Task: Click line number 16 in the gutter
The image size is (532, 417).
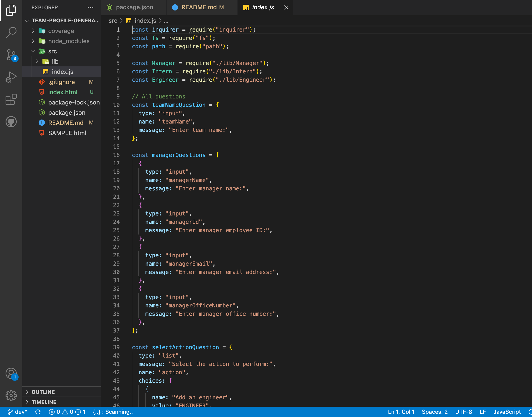Action: click(x=117, y=155)
